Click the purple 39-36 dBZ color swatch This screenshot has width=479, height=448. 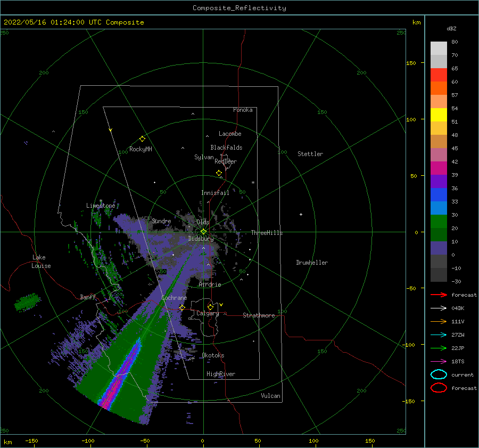[439, 182]
